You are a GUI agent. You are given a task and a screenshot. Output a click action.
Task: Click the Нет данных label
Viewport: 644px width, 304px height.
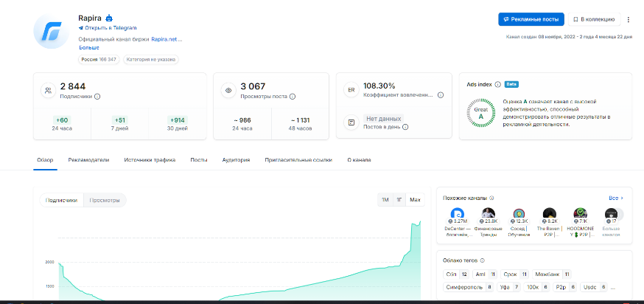point(383,119)
